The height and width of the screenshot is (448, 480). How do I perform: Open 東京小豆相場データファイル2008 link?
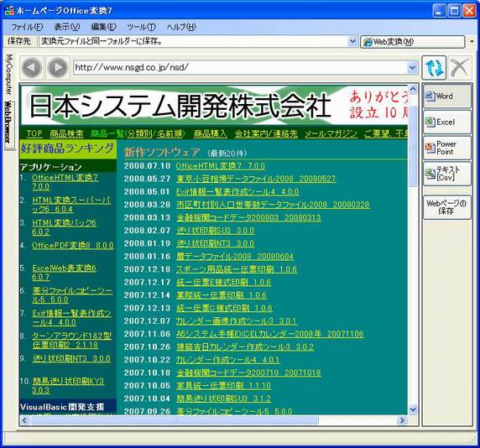[x=256, y=179]
